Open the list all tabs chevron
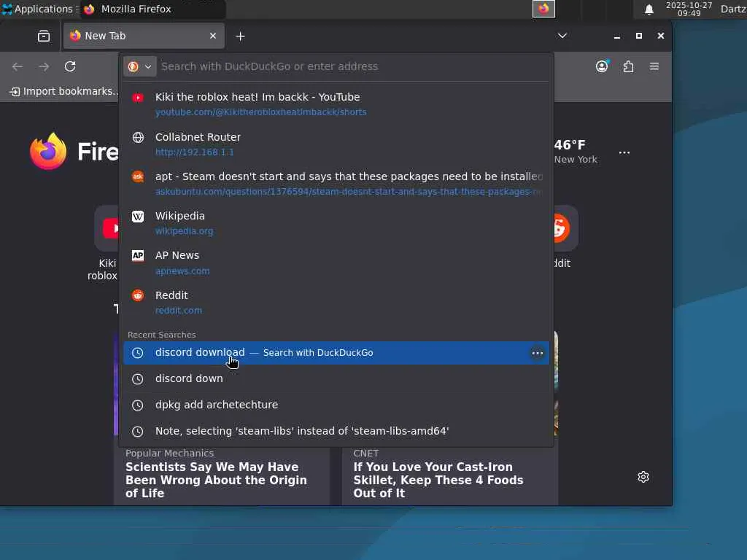The width and height of the screenshot is (747, 560). point(562,36)
